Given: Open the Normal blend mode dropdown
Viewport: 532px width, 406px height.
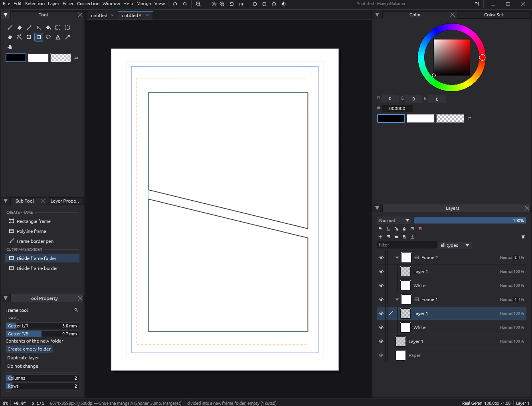Looking at the screenshot, I should 394,221.
